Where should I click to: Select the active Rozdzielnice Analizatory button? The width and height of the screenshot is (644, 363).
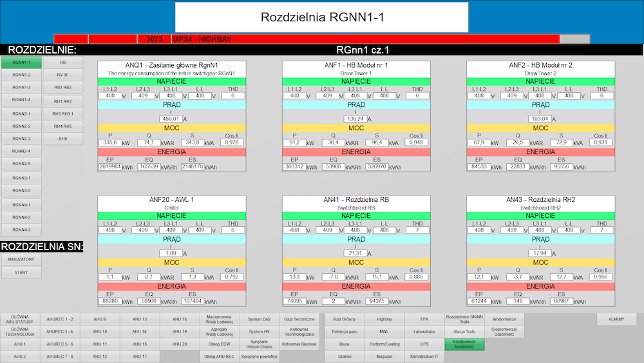point(464,344)
